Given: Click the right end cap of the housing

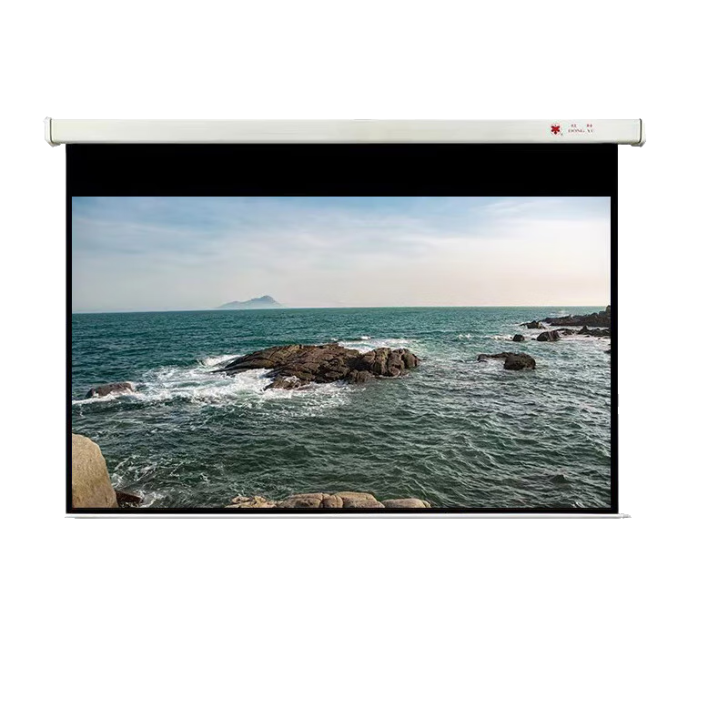Looking at the screenshot, I should 637,131.
